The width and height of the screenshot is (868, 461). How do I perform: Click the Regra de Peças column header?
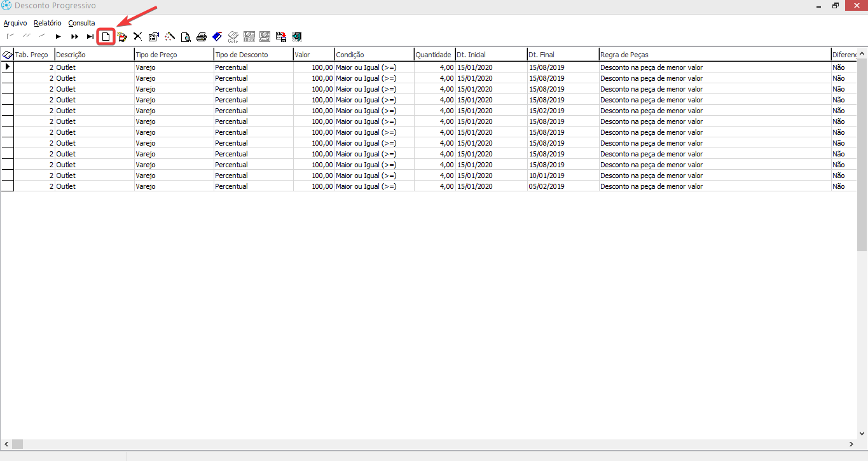tap(715, 55)
